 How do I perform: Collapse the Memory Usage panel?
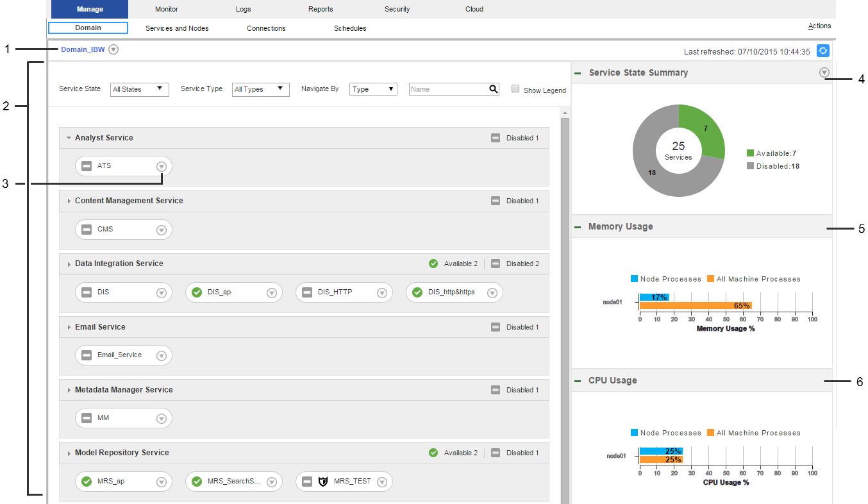(x=578, y=227)
